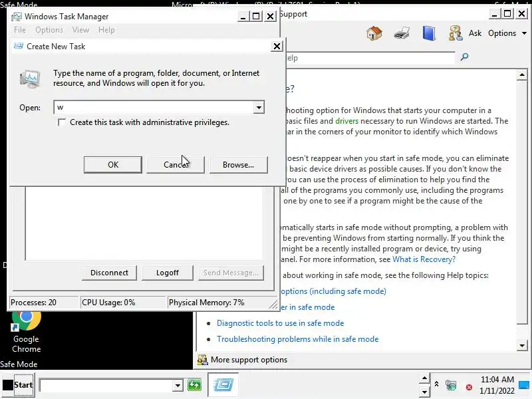This screenshot has height=399, width=532.
Task: Open the View menu in Task Manager
Action: (x=80, y=30)
